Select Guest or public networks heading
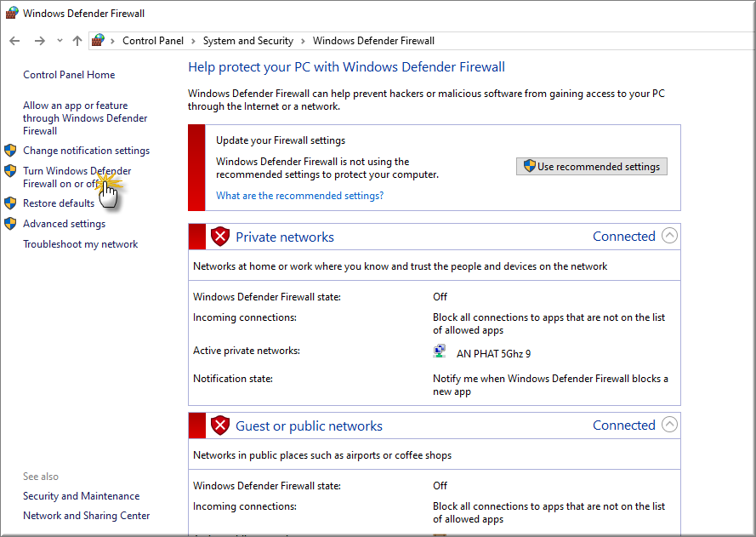 [x=309, y=426]
